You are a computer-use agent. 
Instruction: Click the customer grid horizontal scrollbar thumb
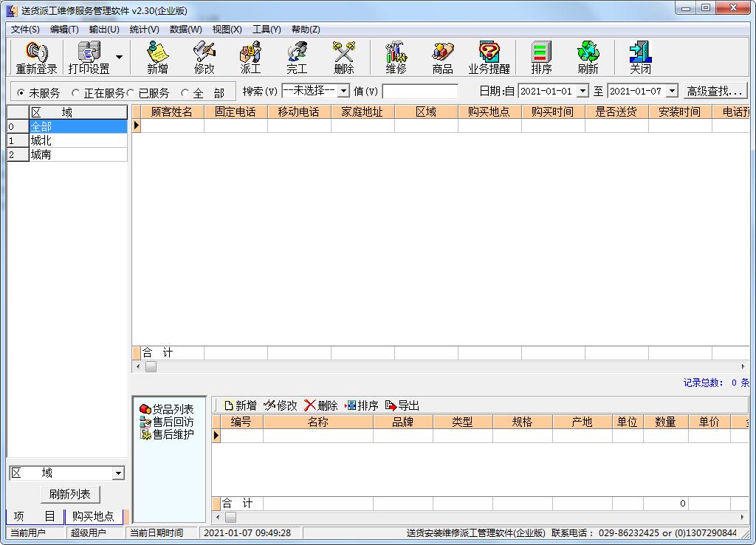151,366
